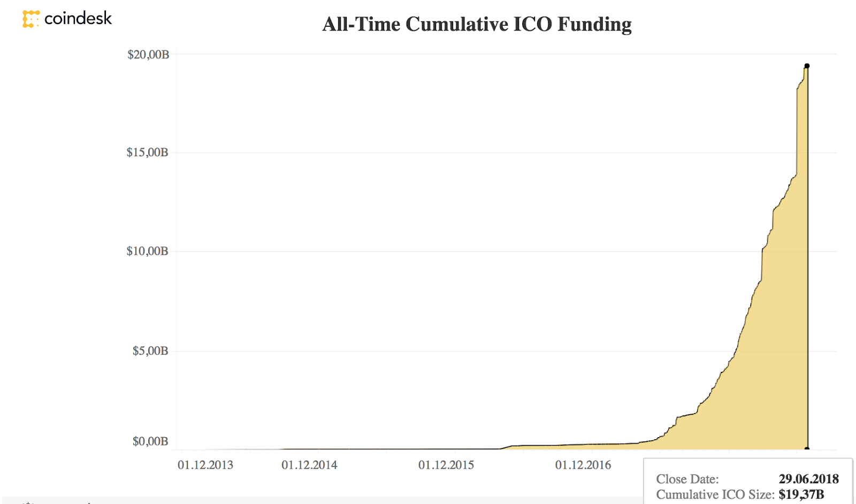Click the 01.12.2015 x-axis date label
Viewport: 856px width, 504px height.
click(446, 465)
